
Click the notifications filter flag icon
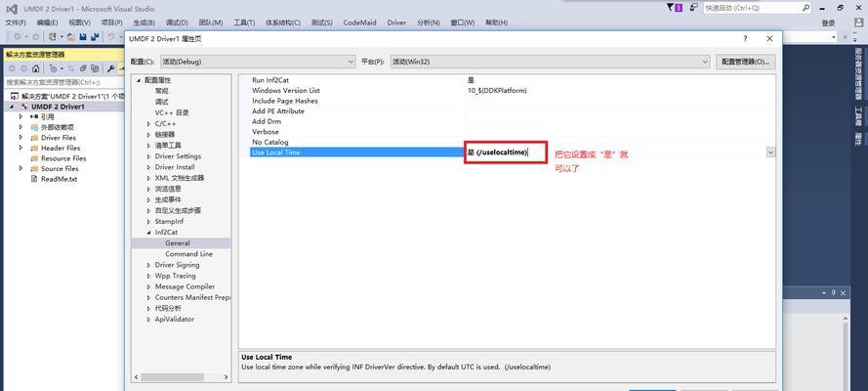tap(670, 7)
